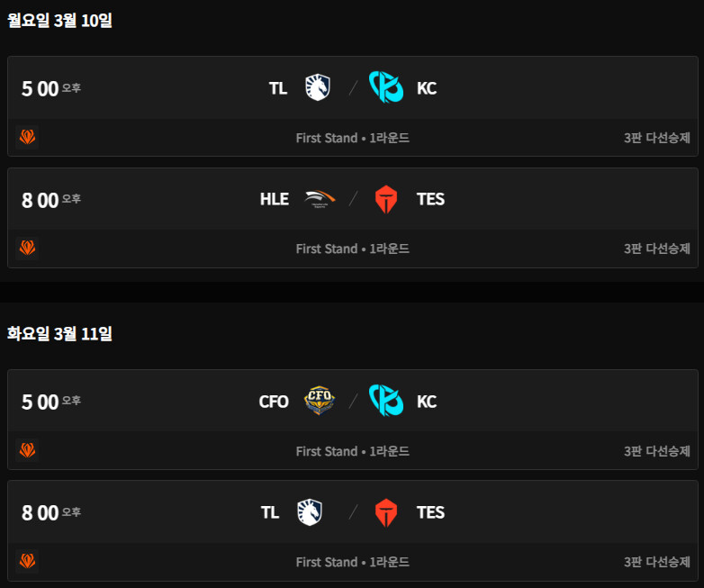
Task: Click the 화요일 3월 11일 date heading
Action: (59, 334)
